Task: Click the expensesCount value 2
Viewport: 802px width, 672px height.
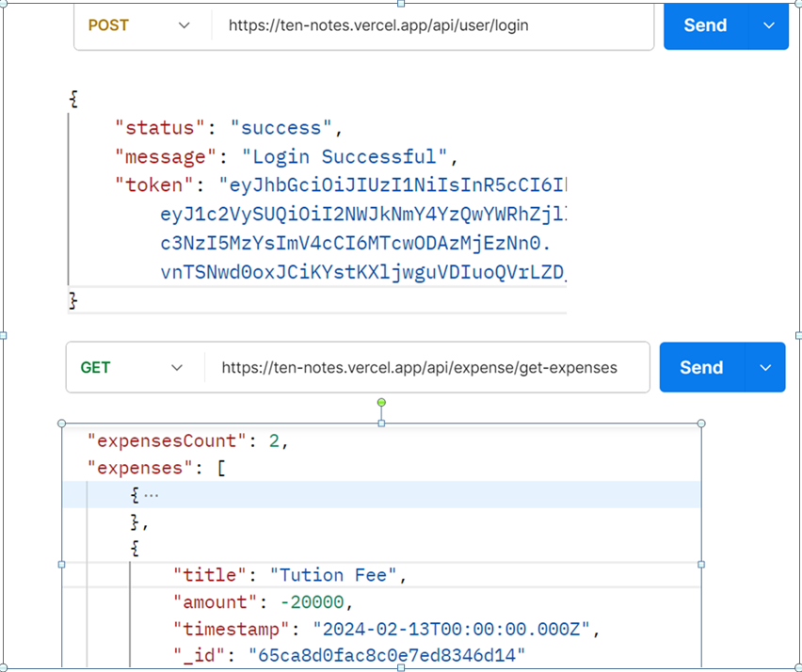Action: (274, 440)
